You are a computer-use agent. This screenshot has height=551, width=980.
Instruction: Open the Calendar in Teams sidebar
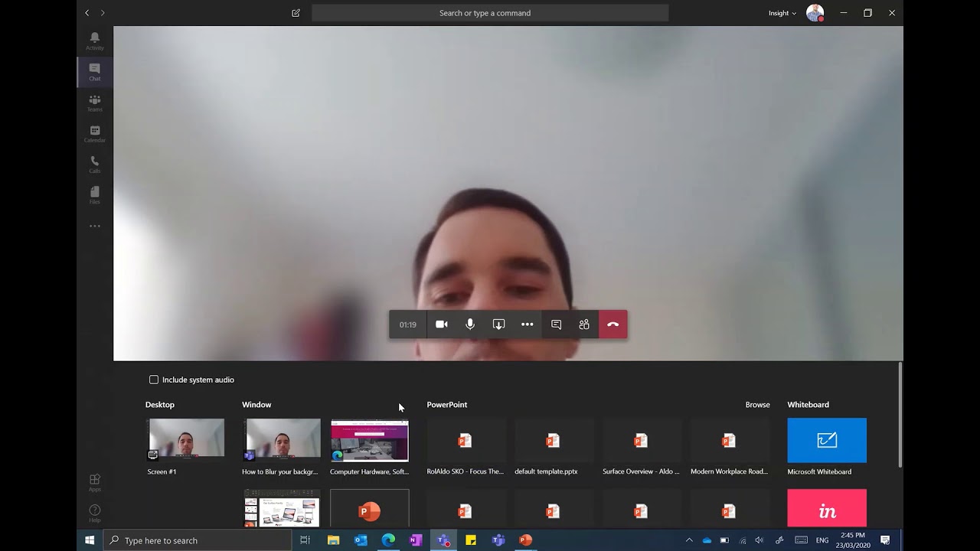coord(95,134)
